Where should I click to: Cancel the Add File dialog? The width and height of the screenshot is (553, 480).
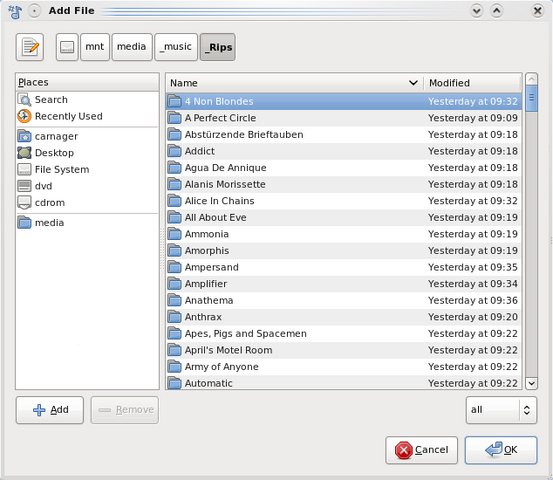point(421,450)
